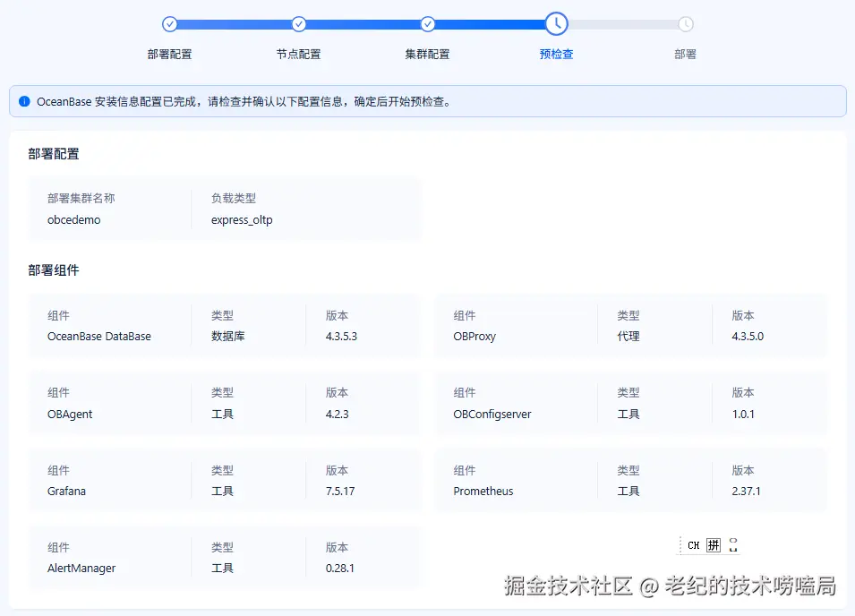Click the OBProxy component name
The height and width of the screenshot is (616, 855).
(475, 337)
